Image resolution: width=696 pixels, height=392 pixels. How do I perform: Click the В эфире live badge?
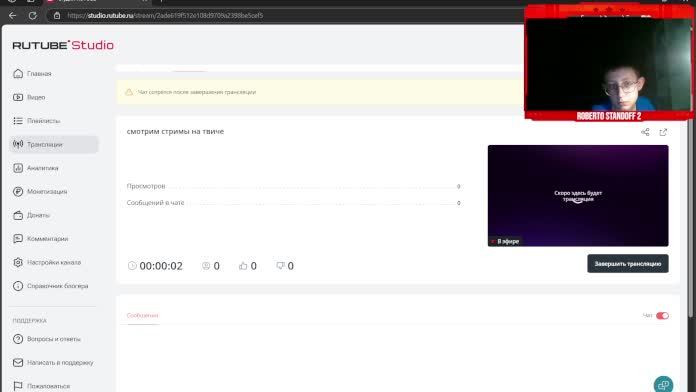505,241
